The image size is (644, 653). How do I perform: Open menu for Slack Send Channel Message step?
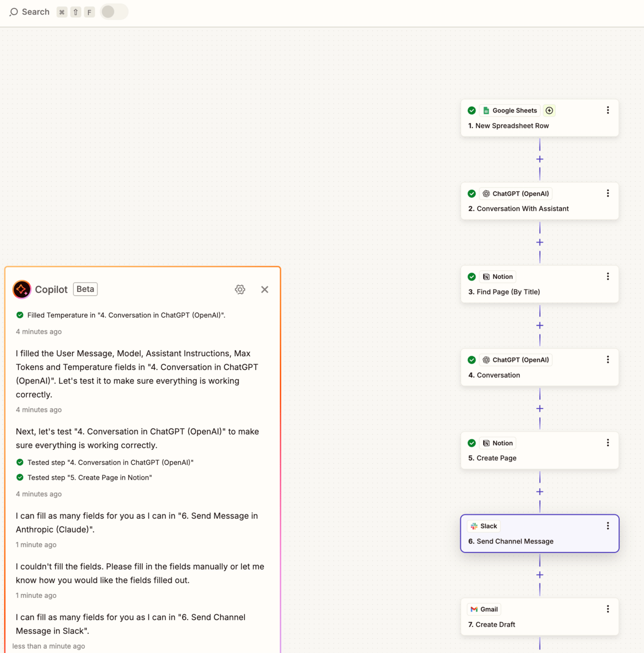pyautogui.click(x=608, y=526)
